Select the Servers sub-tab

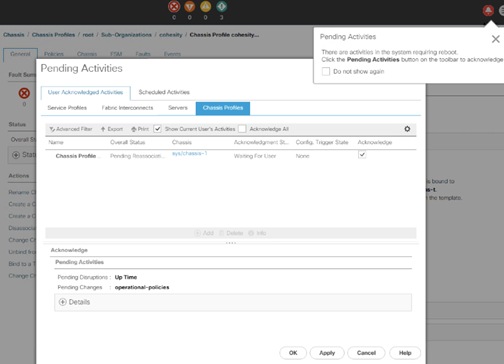[178, 108]
